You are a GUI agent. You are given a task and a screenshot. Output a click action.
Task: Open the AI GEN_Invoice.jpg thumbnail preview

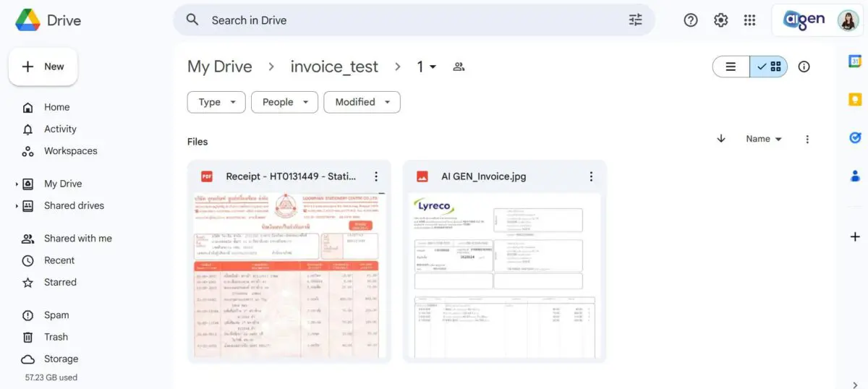pyautogui.click(x=505, y=275)
